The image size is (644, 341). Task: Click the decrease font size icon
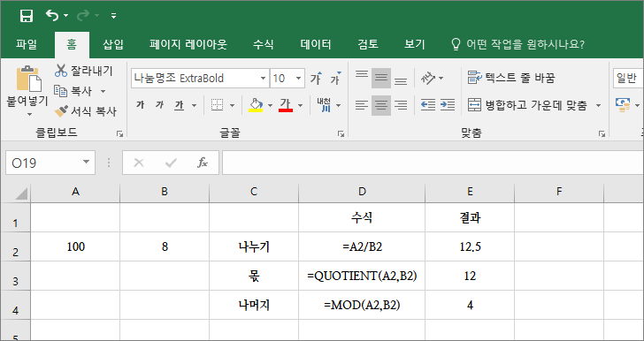click(335, 78)
